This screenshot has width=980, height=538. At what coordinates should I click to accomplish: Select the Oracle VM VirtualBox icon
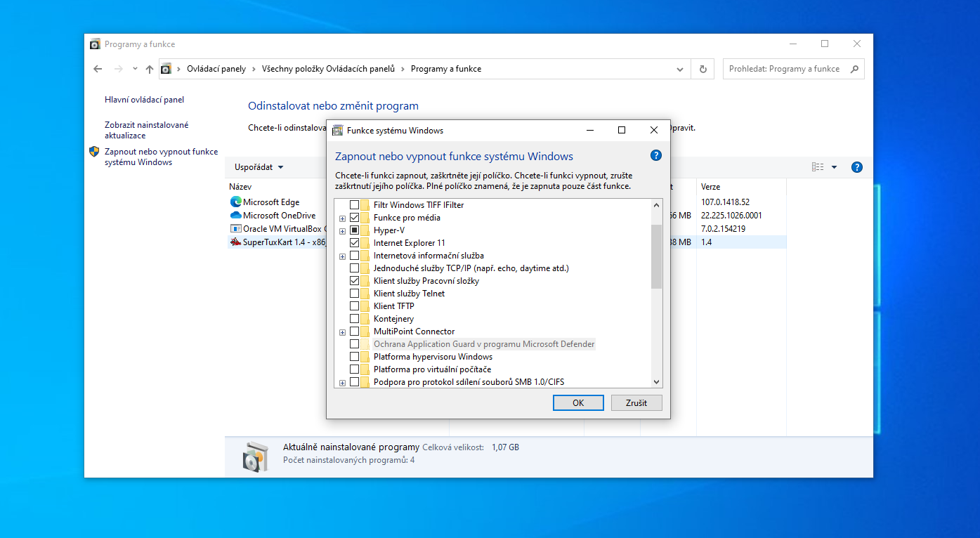click(235, 229)
